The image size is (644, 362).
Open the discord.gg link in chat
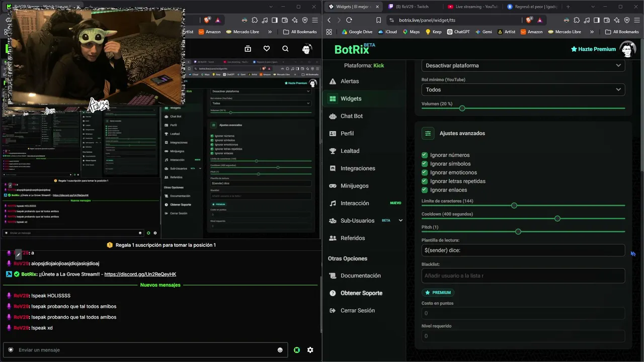(x=140, y=274)
